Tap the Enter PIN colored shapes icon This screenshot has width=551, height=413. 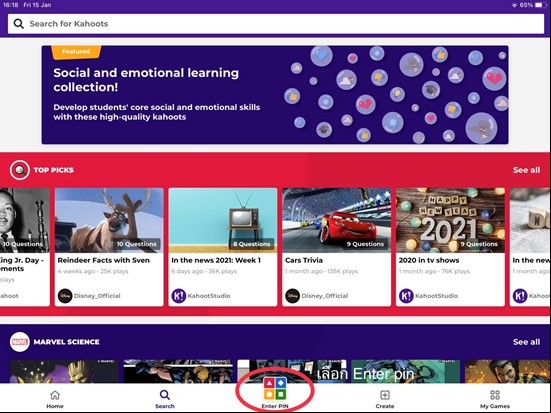click(x=275, y=388)
